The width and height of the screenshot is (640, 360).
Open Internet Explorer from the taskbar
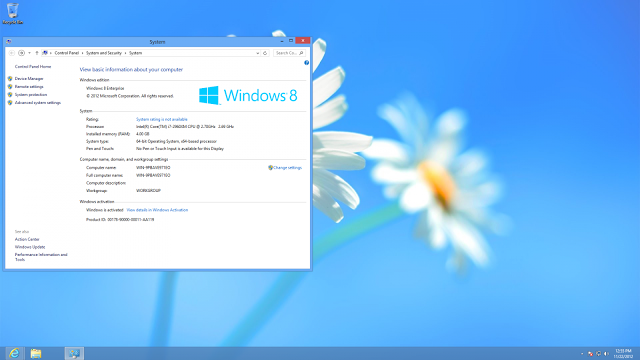pyautogui.click(x=14, y=353)
